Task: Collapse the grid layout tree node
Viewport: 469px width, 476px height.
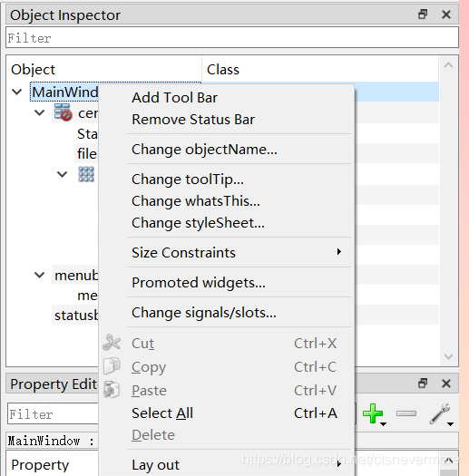Action: (x=63, y=174)
